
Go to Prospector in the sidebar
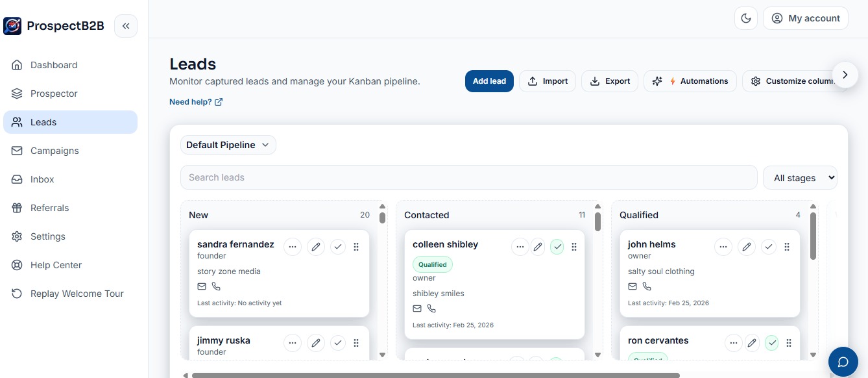(54, 94)
